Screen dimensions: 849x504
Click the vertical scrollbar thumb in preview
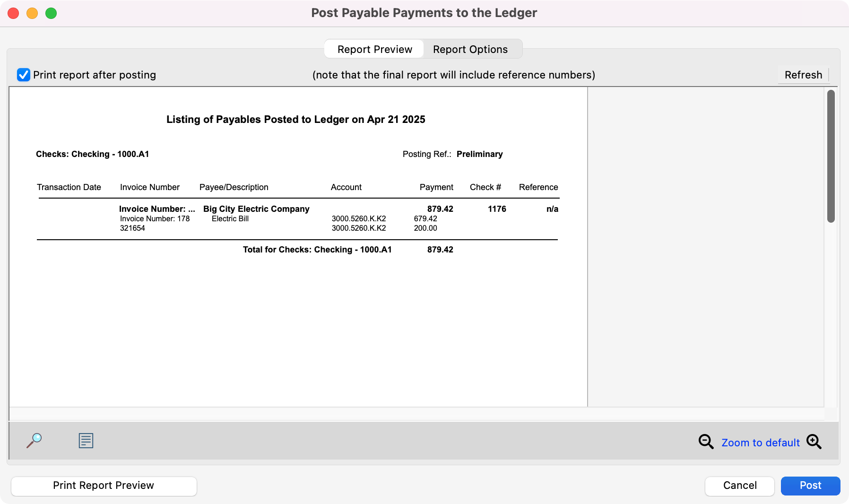coord(831,156)
